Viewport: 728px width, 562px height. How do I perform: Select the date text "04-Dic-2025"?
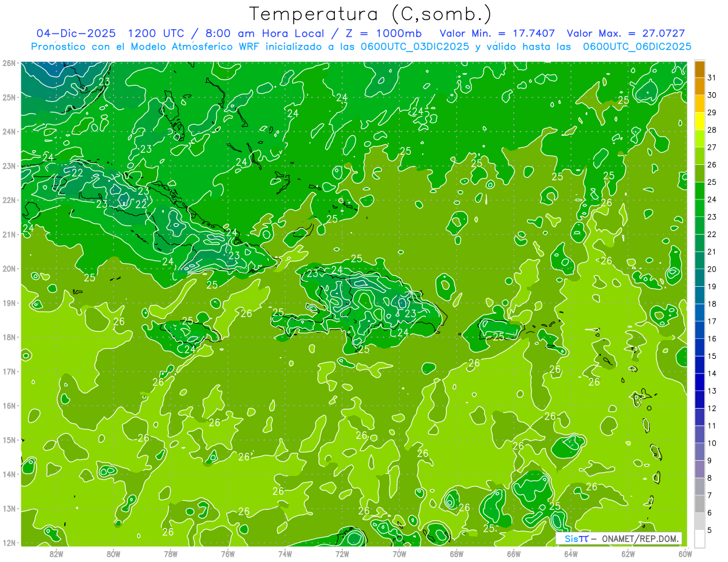pos(76,33)
